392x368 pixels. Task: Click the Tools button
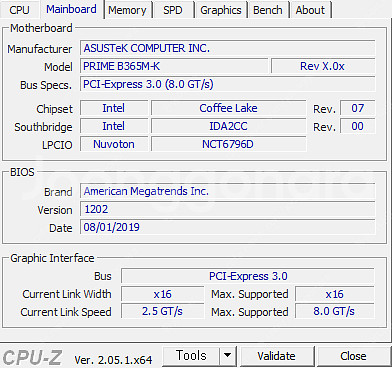pyautogui.click(x=191, y=356)
